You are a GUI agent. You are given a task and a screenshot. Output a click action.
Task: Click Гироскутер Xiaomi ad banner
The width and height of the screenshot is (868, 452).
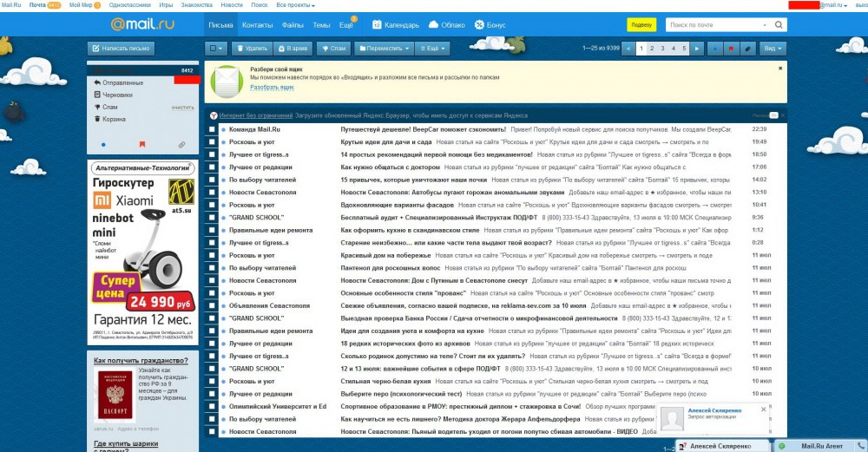tap(142, 252)
